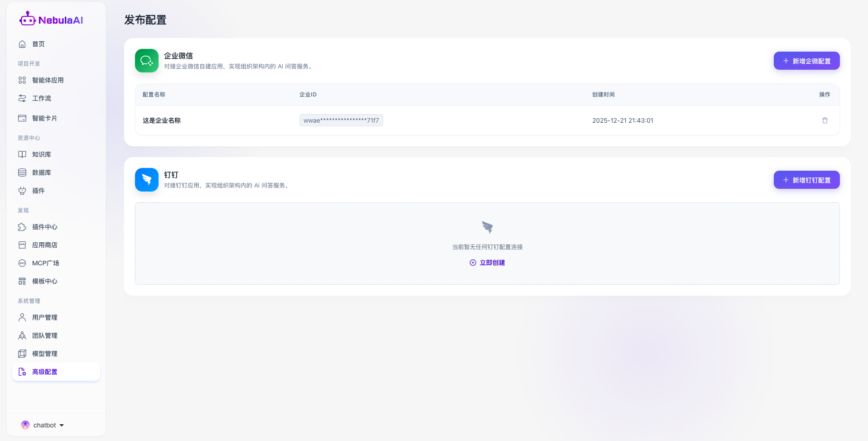Go to 团队管理 team management
Screen dimensions: 868x441
tap(44, 336)
